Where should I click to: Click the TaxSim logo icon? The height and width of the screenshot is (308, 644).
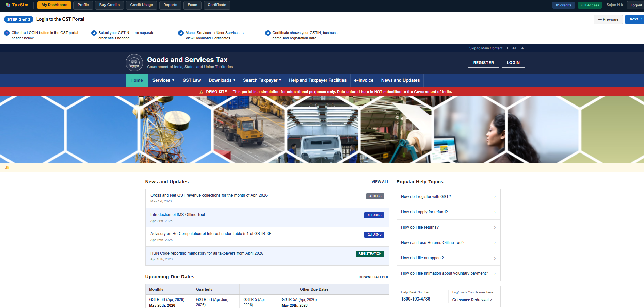(7, 5)
